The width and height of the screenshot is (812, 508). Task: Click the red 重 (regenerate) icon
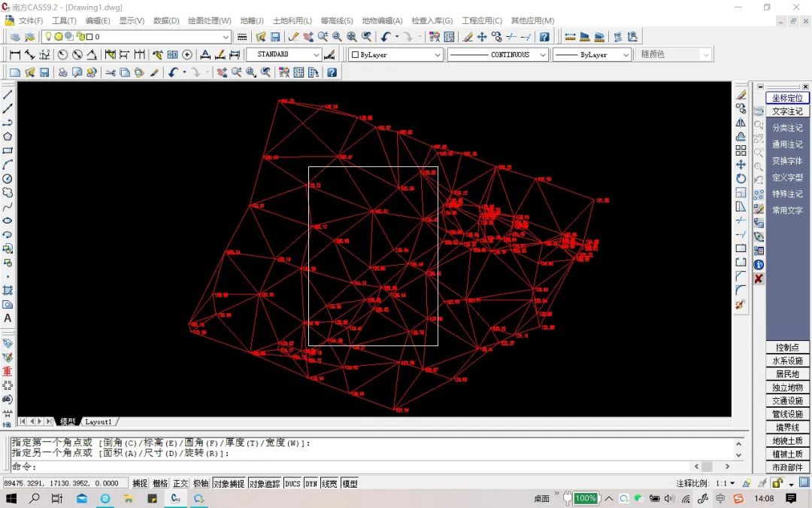tap(8, 371)
